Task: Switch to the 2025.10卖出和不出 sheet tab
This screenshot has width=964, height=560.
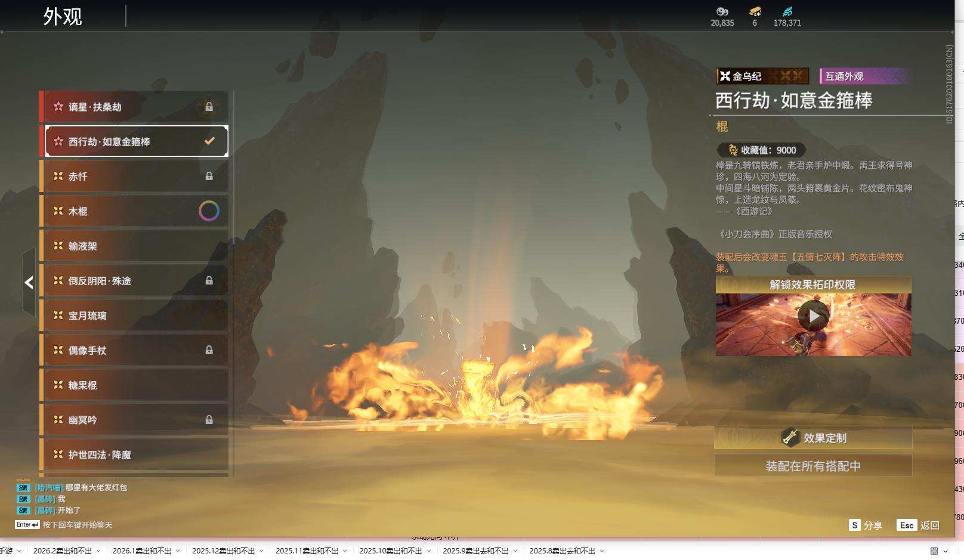Action: (391, 551)
